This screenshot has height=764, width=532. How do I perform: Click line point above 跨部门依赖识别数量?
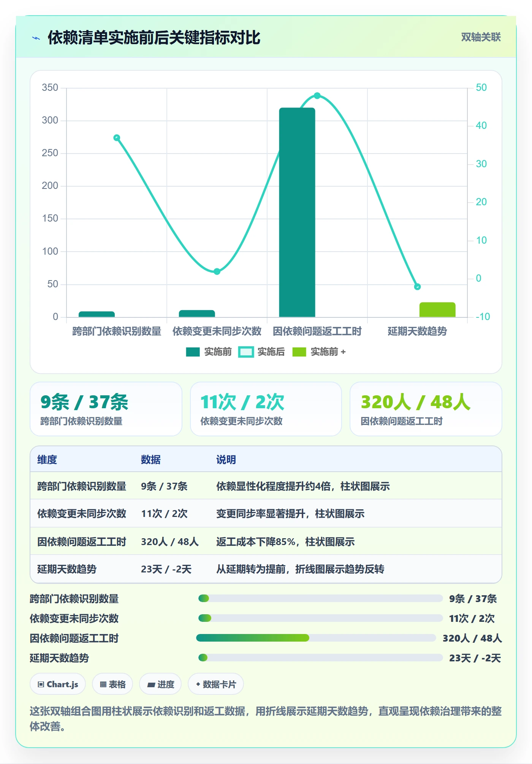[117, 138]
